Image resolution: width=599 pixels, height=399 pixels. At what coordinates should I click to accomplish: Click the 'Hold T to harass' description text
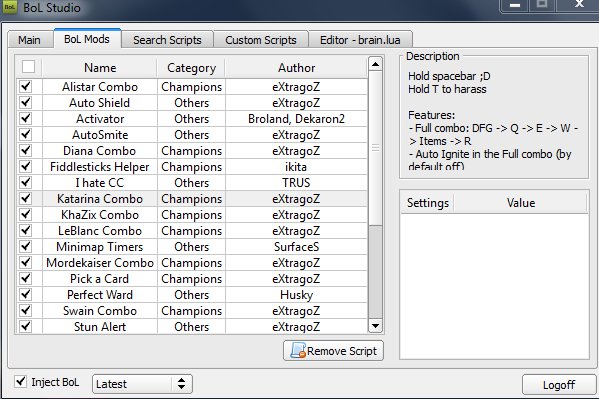point(447,89)
